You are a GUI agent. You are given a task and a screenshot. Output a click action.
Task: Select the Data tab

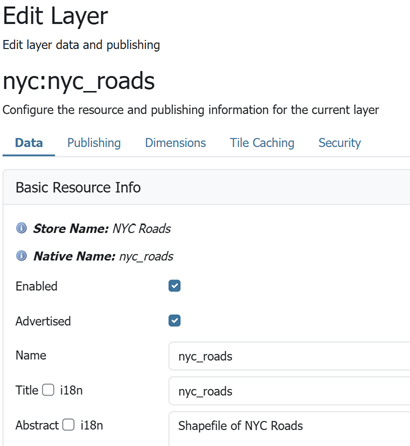coord(29,143)
